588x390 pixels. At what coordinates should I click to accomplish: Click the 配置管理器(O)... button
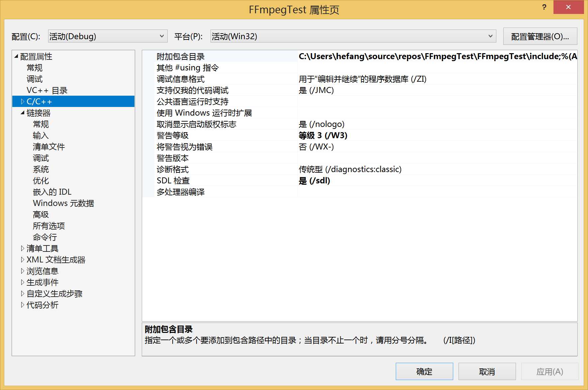click(540, 36)
